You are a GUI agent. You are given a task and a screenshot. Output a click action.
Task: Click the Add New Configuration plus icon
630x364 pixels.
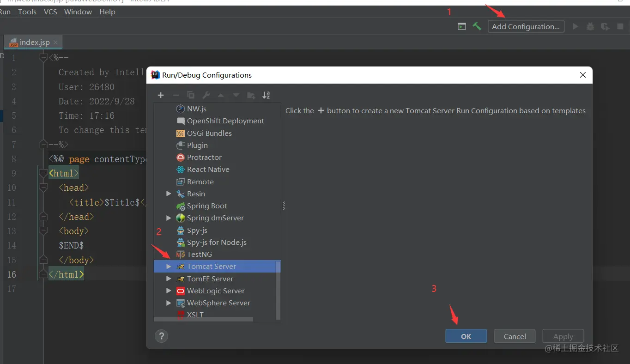(161, 95)
